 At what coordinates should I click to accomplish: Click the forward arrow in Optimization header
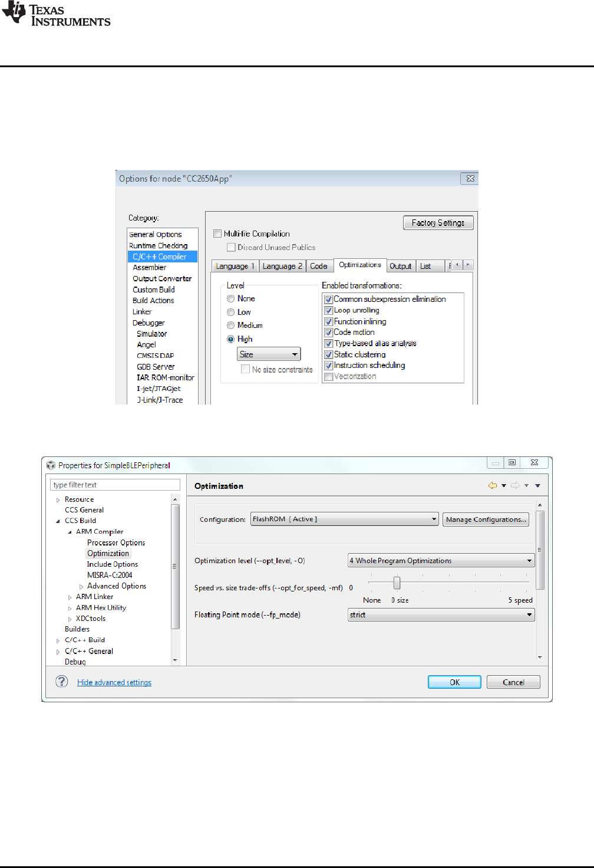tap(515, 485)
